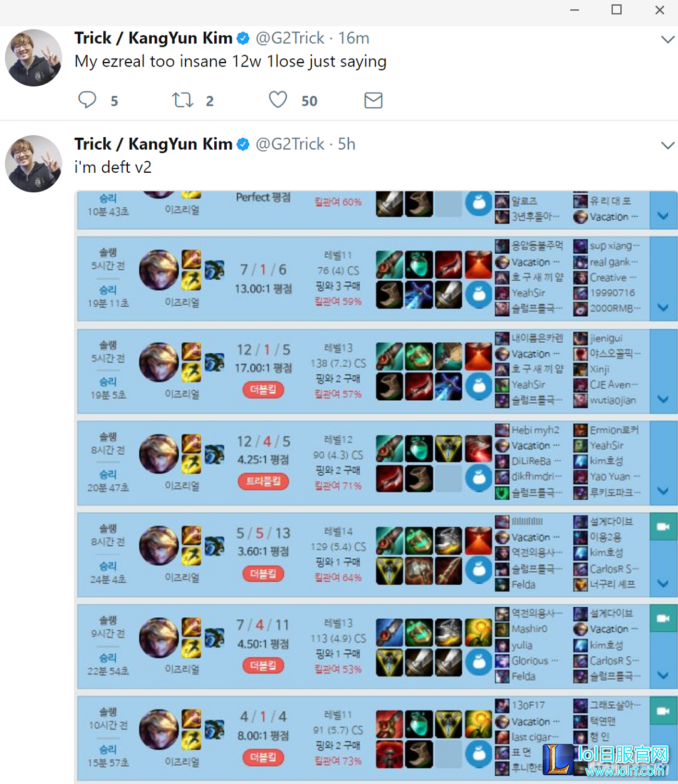
Task: Click the red double-kill badge in the 12/1/5 row
Action: pos(263,389)
